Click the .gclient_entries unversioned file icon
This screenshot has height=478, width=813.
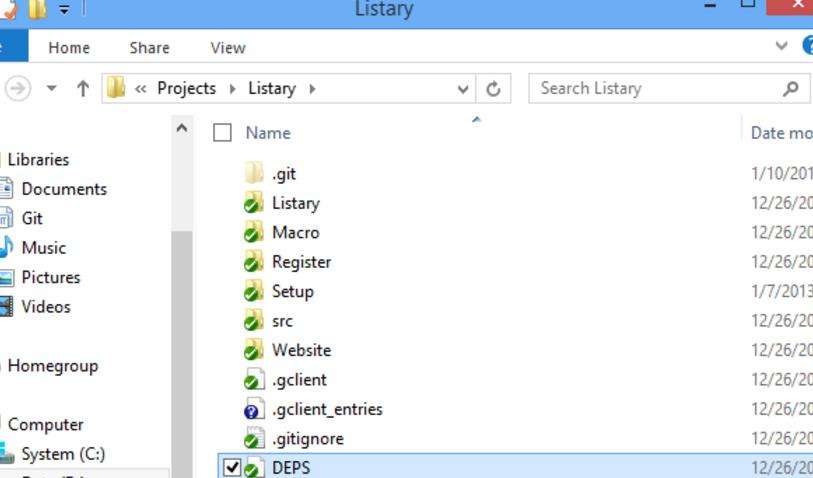(x=254, y=409)
